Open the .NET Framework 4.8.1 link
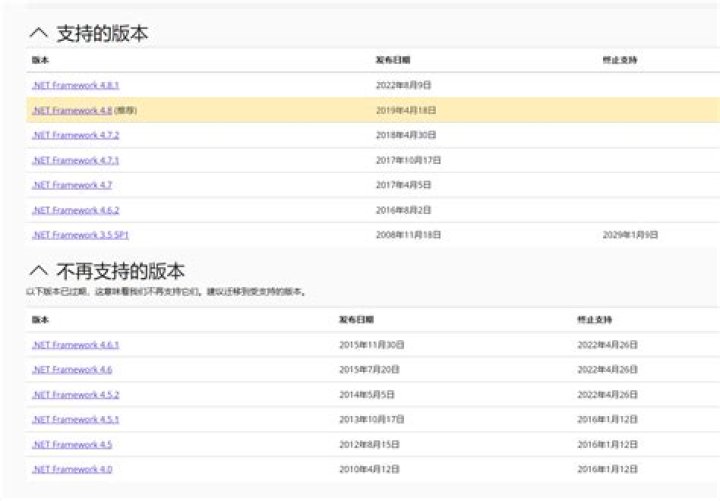This screenshot has width=720, height=501. [x=75, y=85]
